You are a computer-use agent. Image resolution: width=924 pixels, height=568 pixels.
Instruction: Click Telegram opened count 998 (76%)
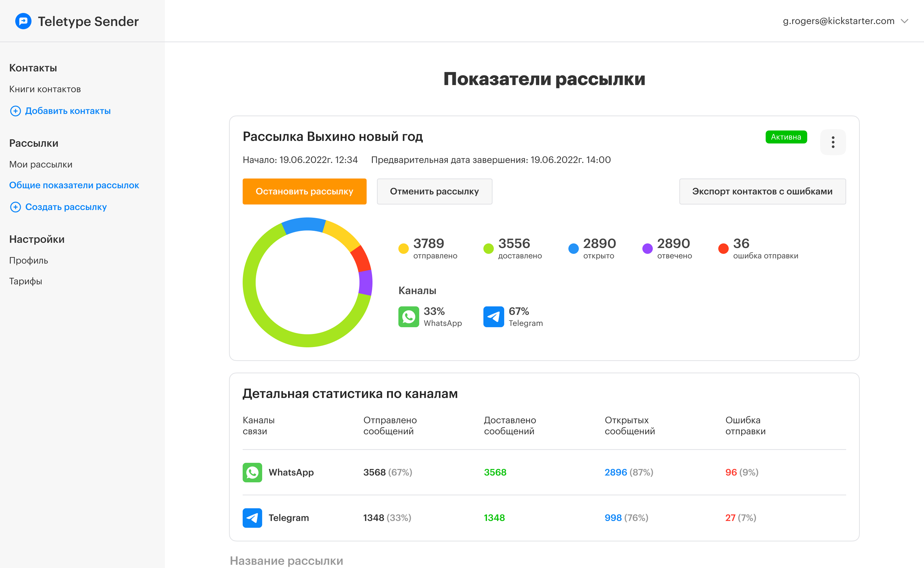pyautogui.click(x=626, y=518)
